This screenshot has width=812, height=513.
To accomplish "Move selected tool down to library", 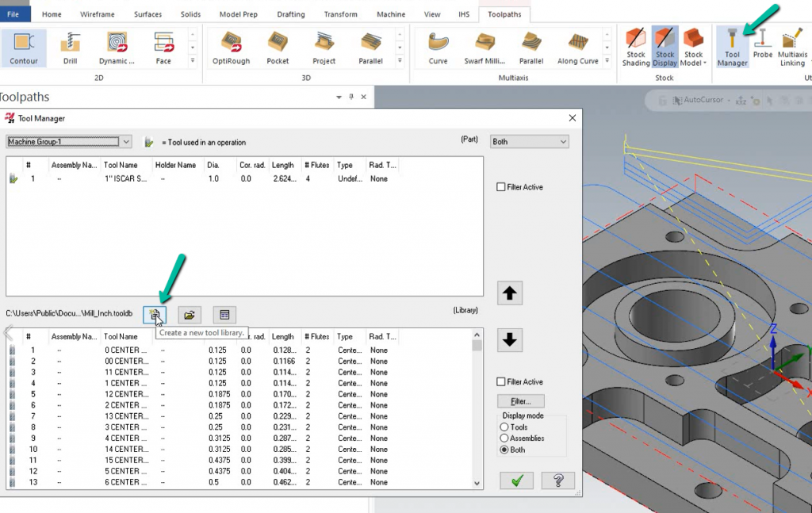I will tap(510, 339).
